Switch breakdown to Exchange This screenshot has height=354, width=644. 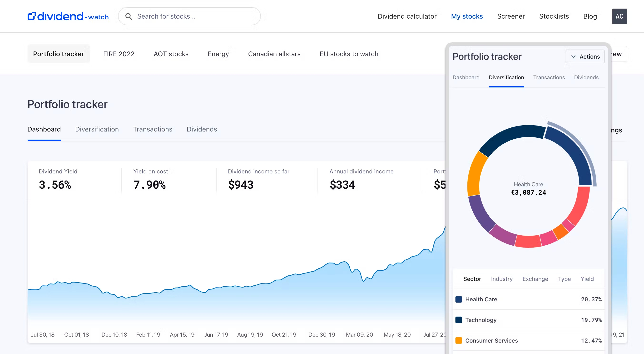click(535, 279)
